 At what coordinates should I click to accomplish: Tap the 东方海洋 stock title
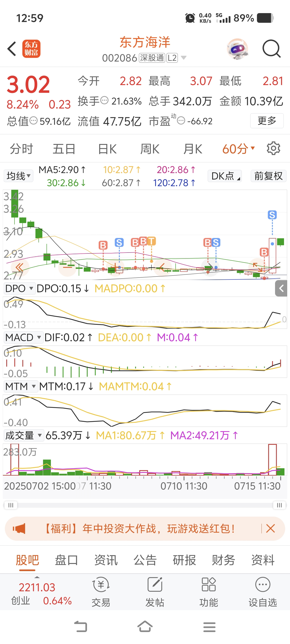point(145,42)
